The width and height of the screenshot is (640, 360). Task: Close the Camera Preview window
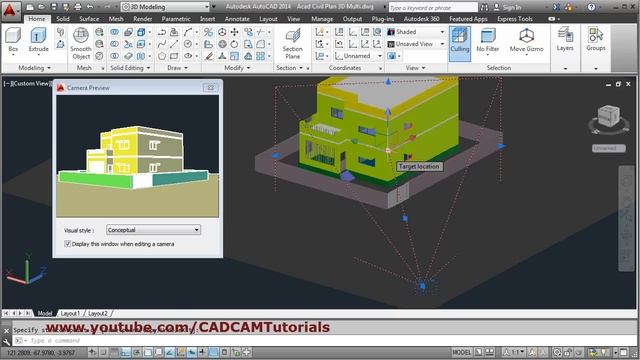[211, 87]
